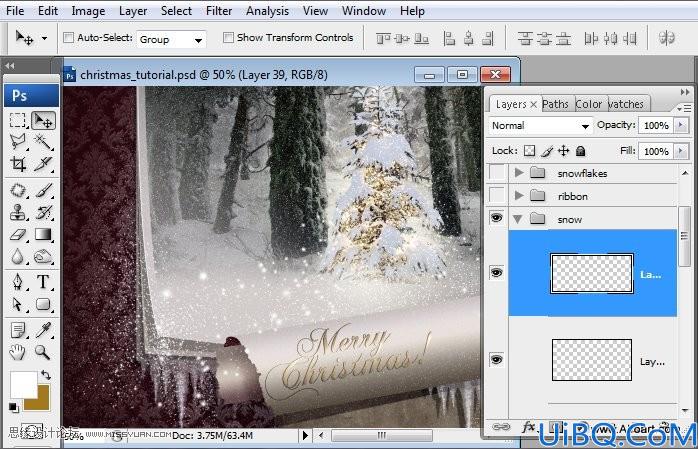The width and height of the screenshot is (698, 449).
Task: Select the Rectangular Marquee tool
Action: tap(18, 120)
